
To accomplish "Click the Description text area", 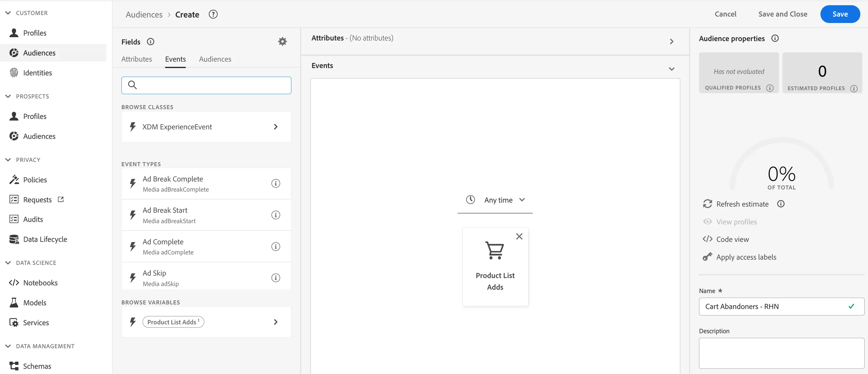I will click(x=782, y=353).
